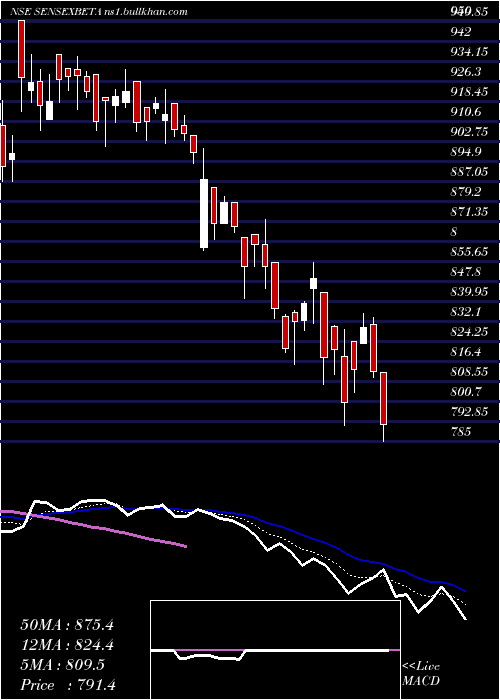Click the 879.2 axis label
The height and width of the screenshot is (700, 500).
466,192
